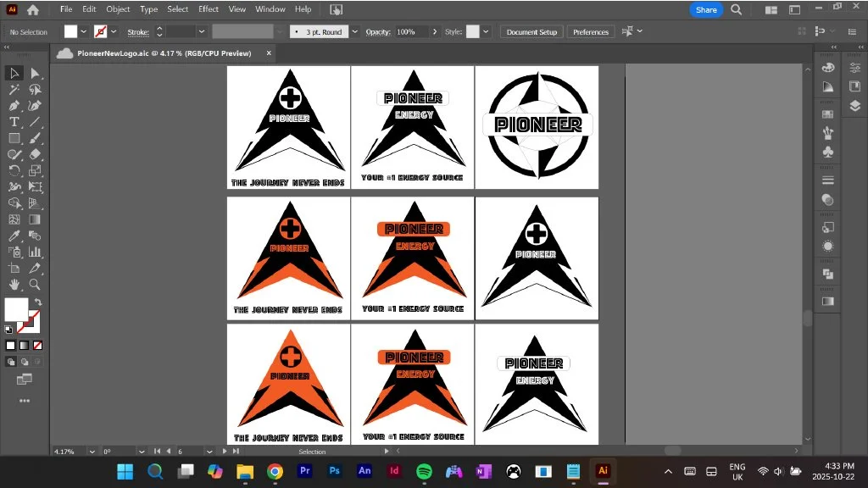Viewport: 868px width, 488px height.
Task: Select the Magic Wand tool
Action: 14,89
